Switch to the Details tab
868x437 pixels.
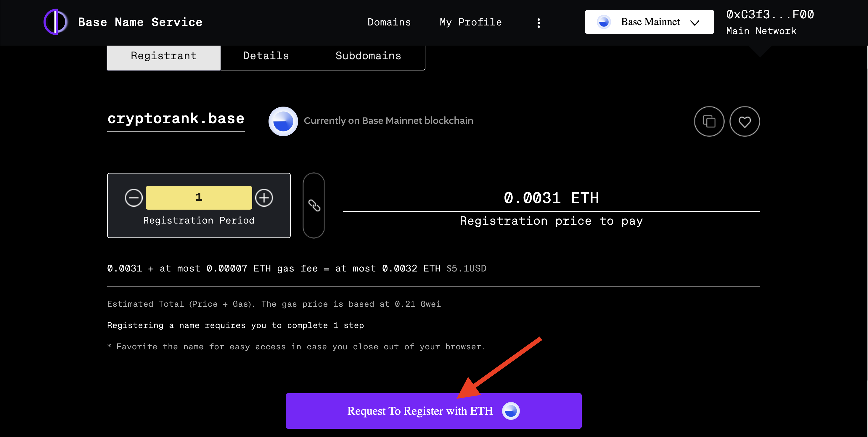[x=266, y=56]
